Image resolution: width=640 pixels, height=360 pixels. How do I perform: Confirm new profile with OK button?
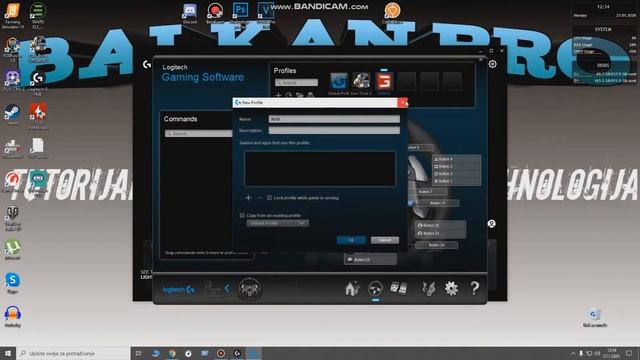[351, 240]
